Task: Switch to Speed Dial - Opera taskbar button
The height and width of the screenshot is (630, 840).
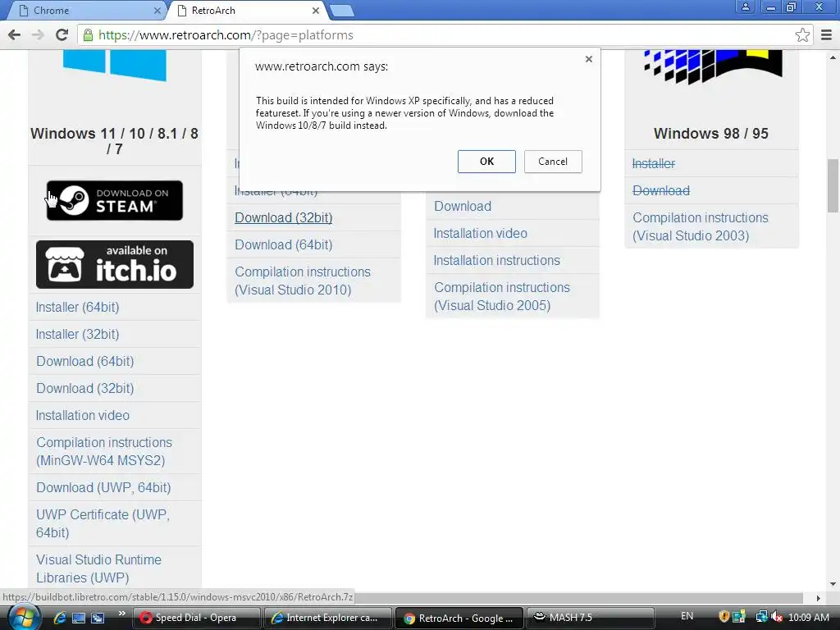Action: 196,618
